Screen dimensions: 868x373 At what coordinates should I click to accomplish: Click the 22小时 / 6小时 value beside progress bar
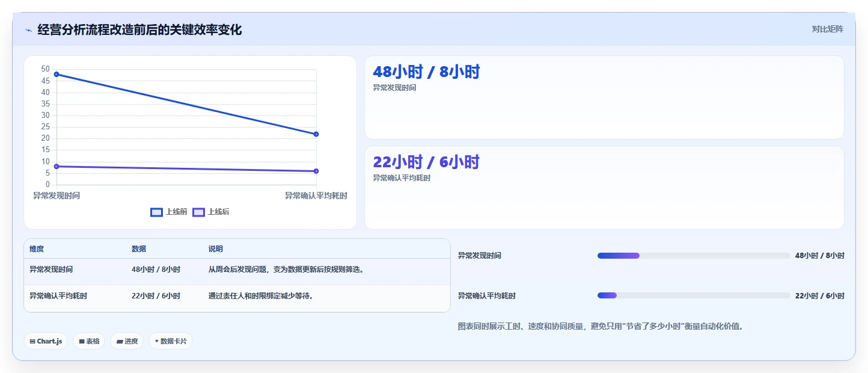(820, 296)
